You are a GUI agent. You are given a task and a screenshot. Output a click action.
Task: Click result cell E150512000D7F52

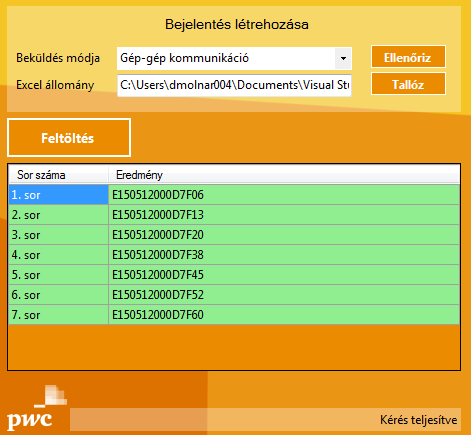[x=284, y=295]
